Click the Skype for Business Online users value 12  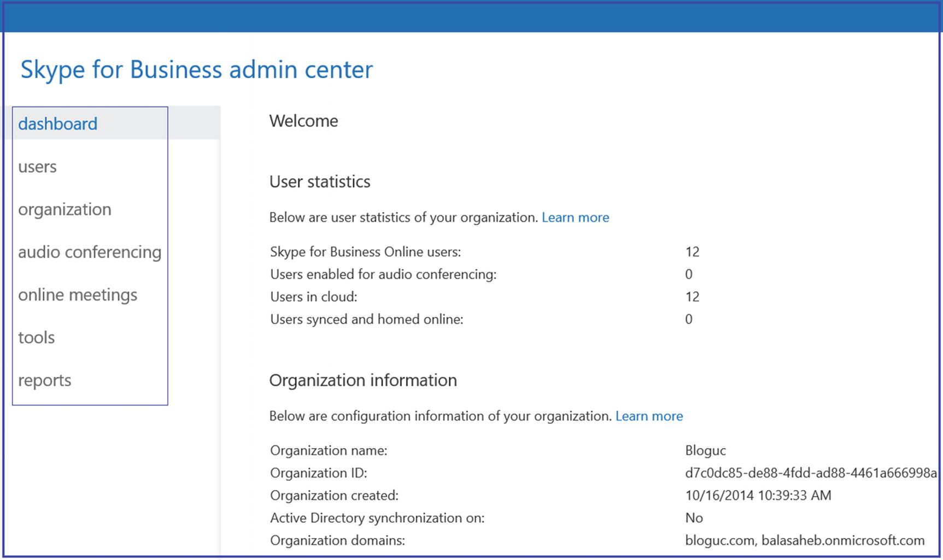[692, 252]
